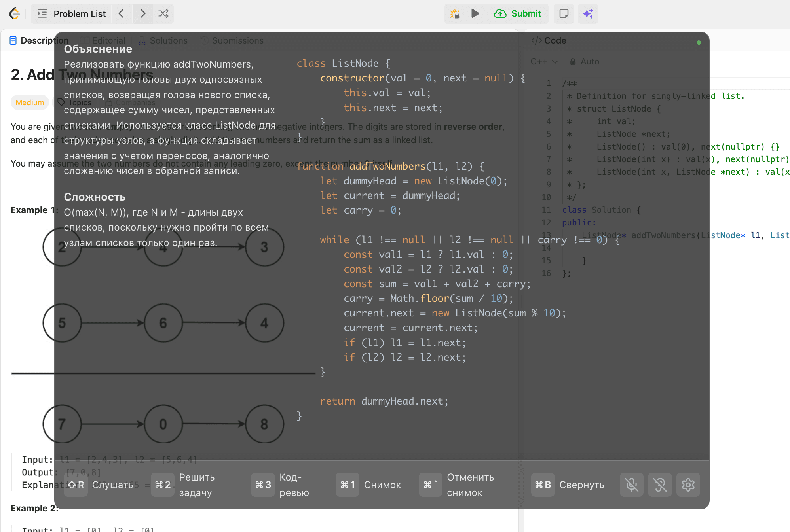Go to previous problem arrow

122,13
